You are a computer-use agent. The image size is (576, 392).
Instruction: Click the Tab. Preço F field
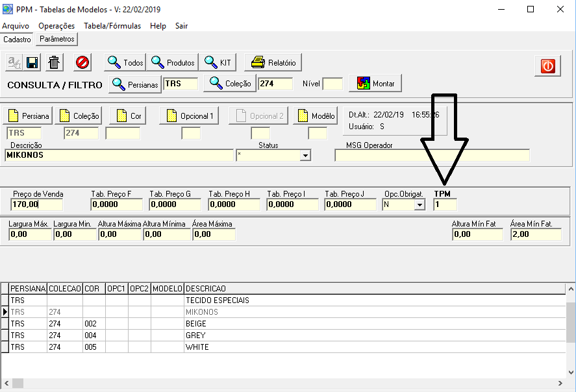coord(116,204)
